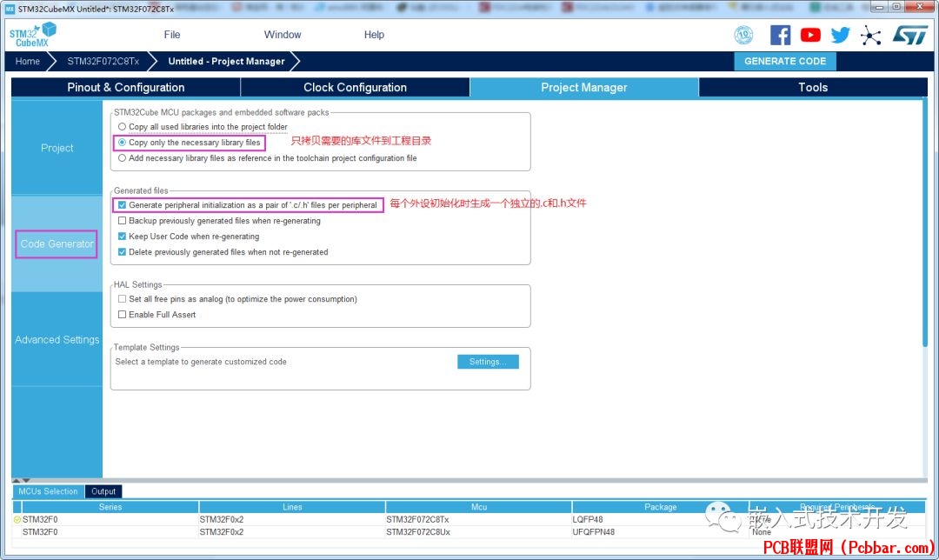The height and width of the screenshot is (560, 939).
Task: Open the YouTube icon link
Action: pos(810,35)
